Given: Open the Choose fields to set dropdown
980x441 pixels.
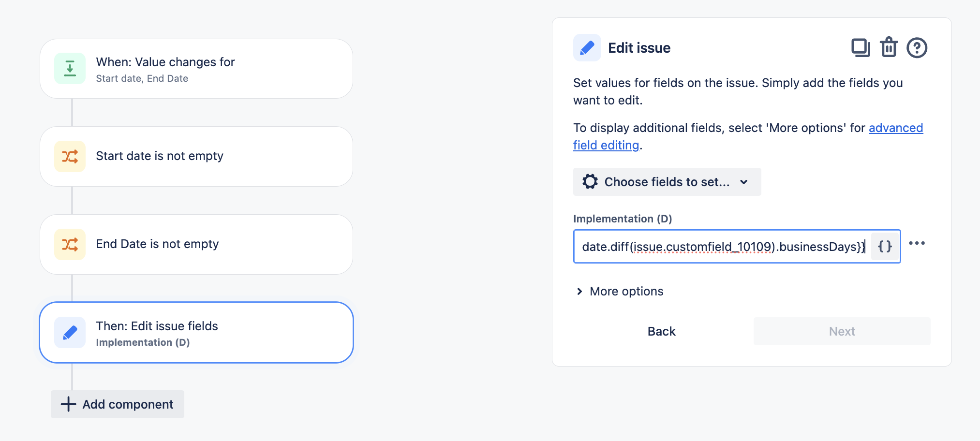Looking at the screenshot, I should 667,182.
